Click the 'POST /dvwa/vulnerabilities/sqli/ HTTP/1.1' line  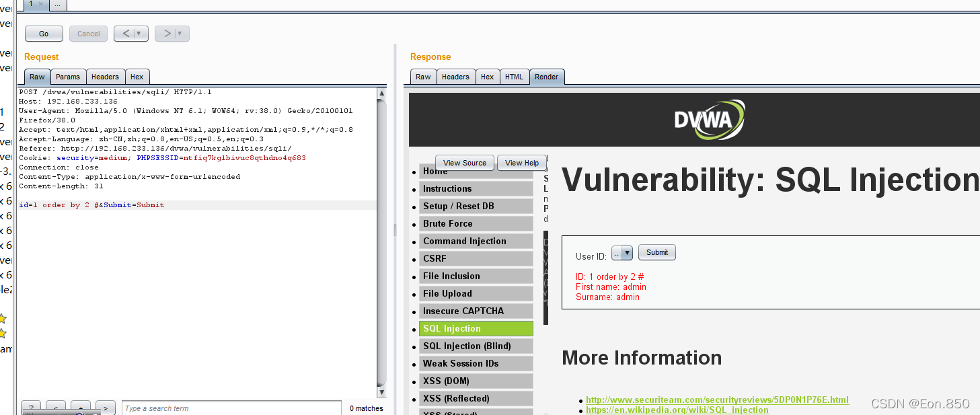[115, 92]
